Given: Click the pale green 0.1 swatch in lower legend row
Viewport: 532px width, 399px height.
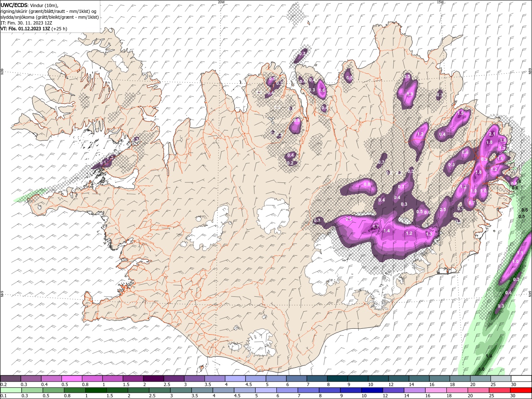Looking at the screenshot, I should [11, 390].
